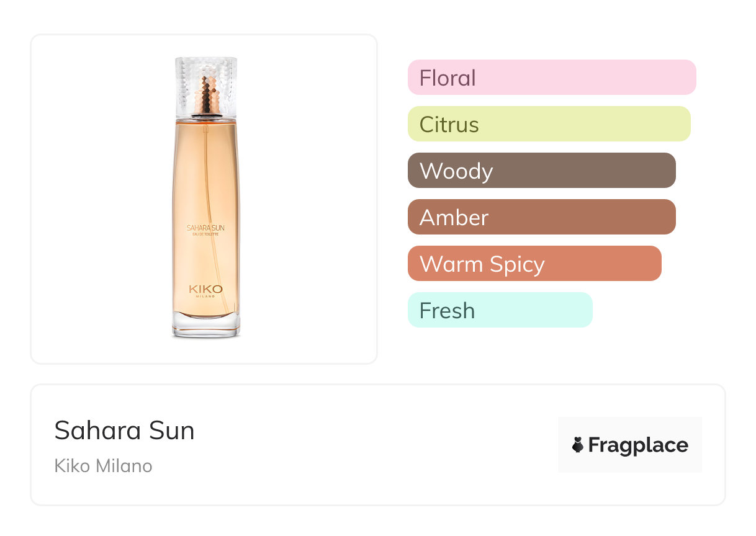756x536 pixels.
Task: Click the mint Fresh accord bar
Action: click(x=500, y=310)
